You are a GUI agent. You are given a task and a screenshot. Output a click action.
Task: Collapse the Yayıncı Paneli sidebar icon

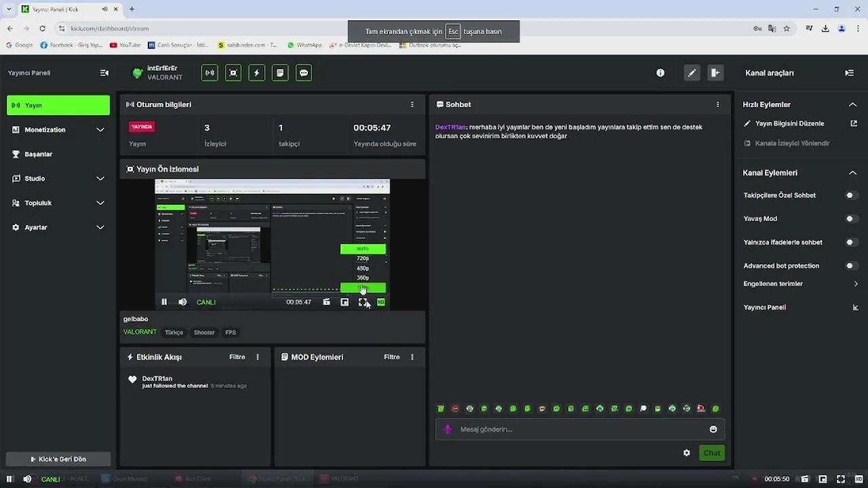(104, 73)
